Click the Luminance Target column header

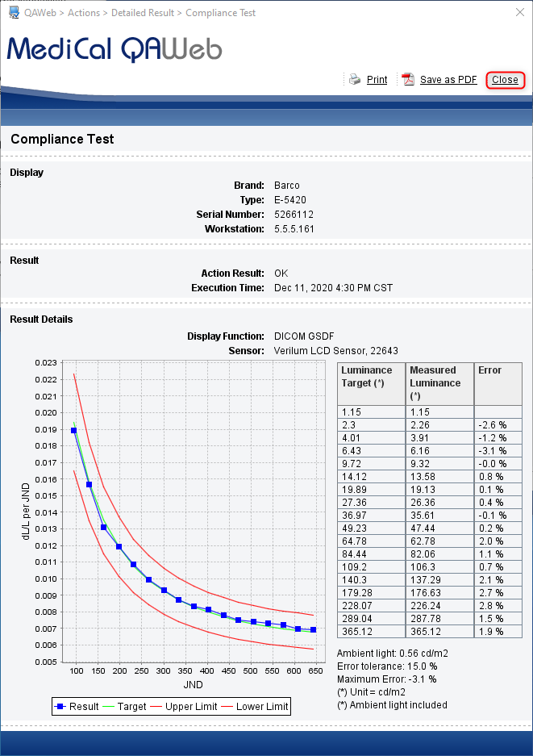coord(372,384)
